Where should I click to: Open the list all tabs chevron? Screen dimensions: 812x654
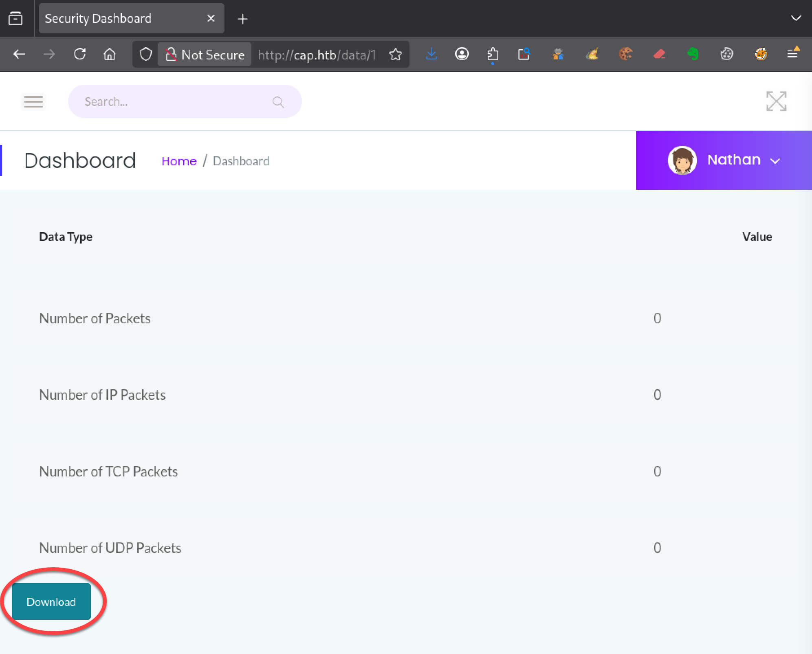(796, 18)
